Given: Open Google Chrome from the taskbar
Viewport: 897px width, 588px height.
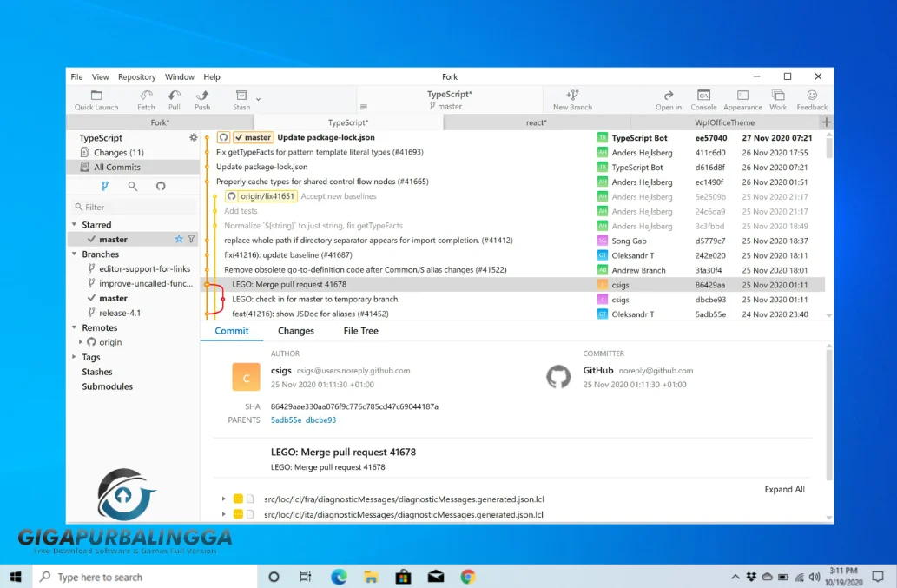Looking at the screenshot, I should [468, 577].
